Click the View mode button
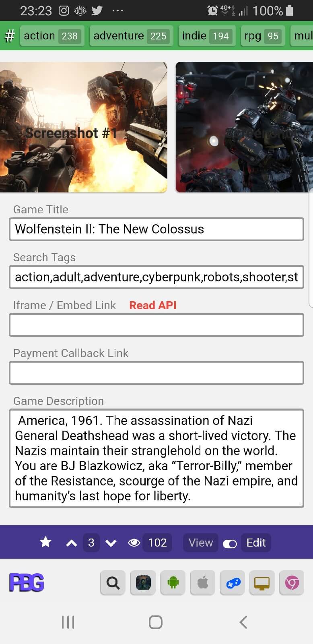Viewport: 313px width, 644px height. click(x=201, y=543)
